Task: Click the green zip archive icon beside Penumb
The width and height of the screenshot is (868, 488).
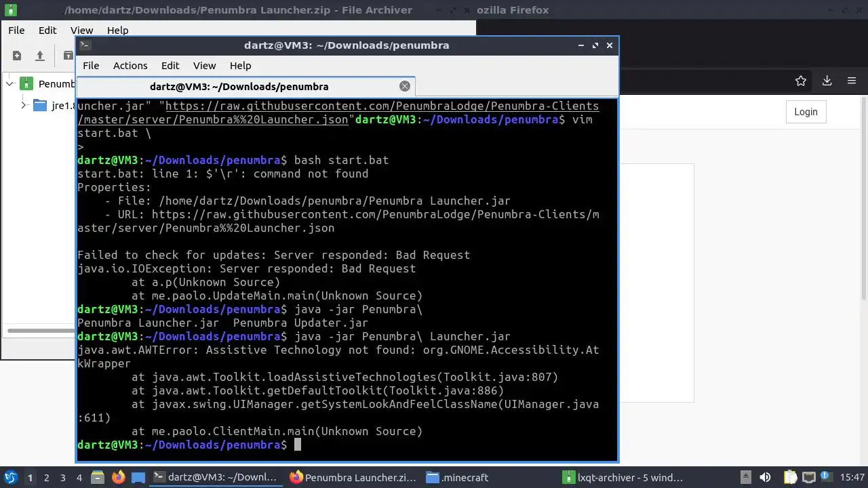Action: tap(26, 84)
